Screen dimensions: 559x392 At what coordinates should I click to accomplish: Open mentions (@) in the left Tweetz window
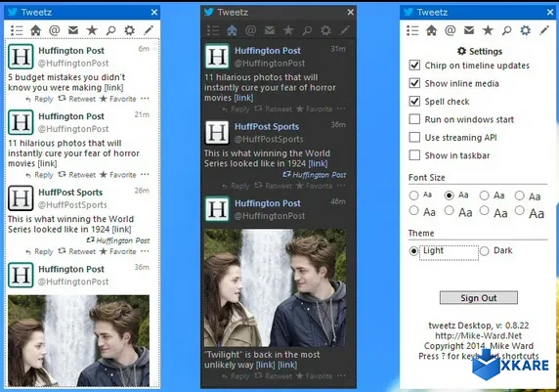pos(54,30)
